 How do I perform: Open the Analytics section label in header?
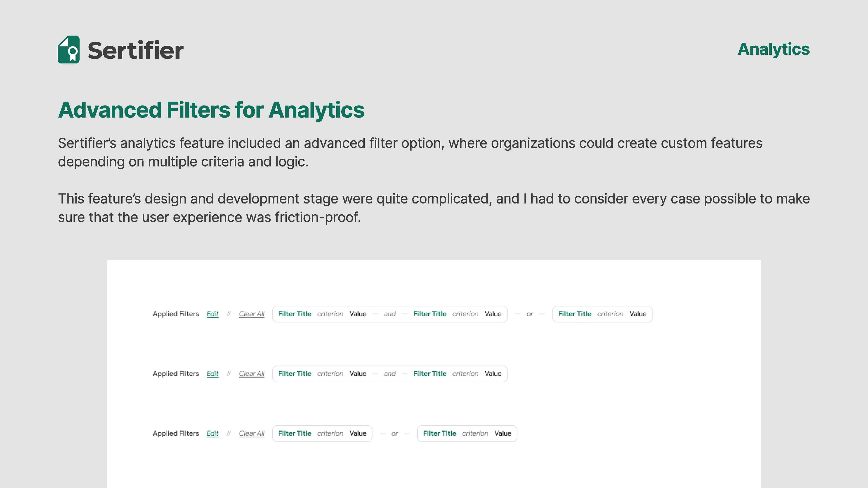click(x=773, y=49)
